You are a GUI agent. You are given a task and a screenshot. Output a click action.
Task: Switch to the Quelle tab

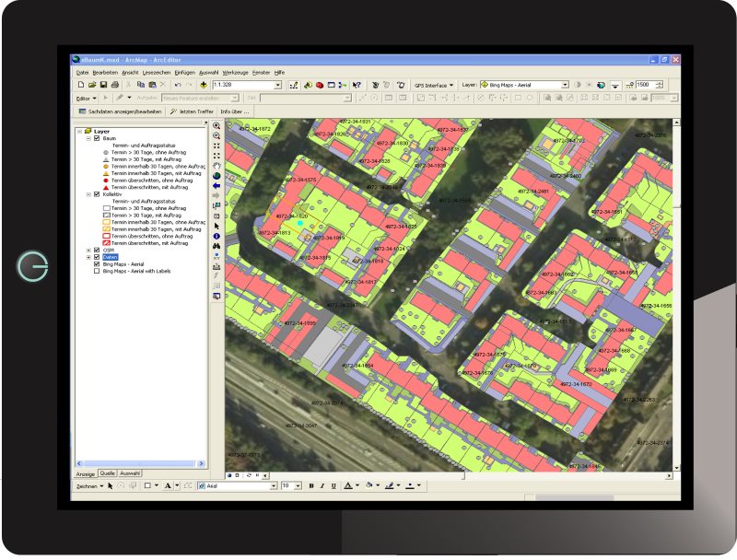(108, 472)
